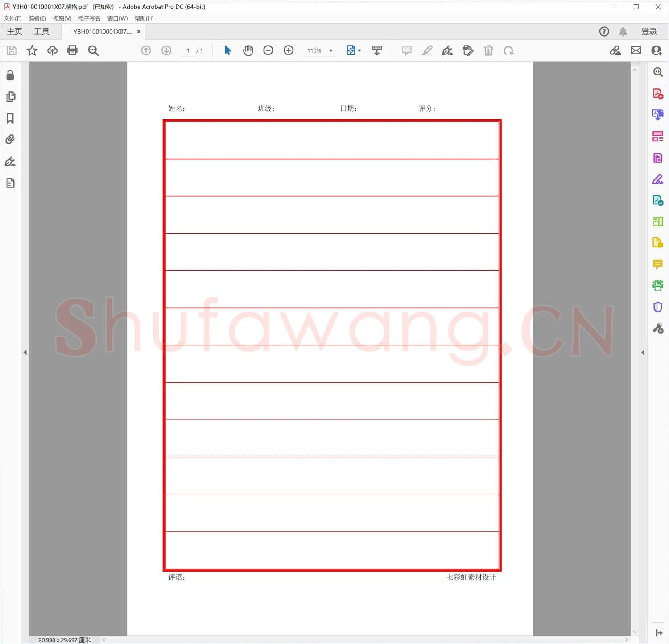
Task: Open the Fill & Sign tool in right pane
Action: pos(658,179)
